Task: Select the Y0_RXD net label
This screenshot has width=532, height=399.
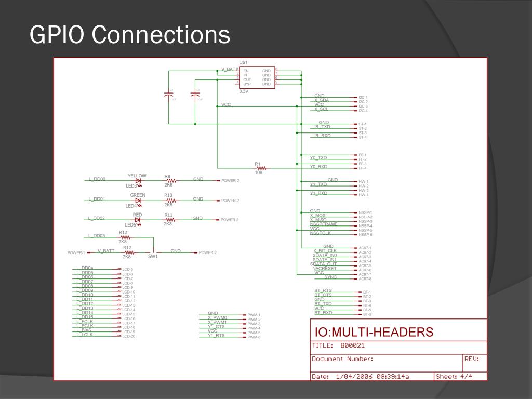Action: tap(318, 167)
